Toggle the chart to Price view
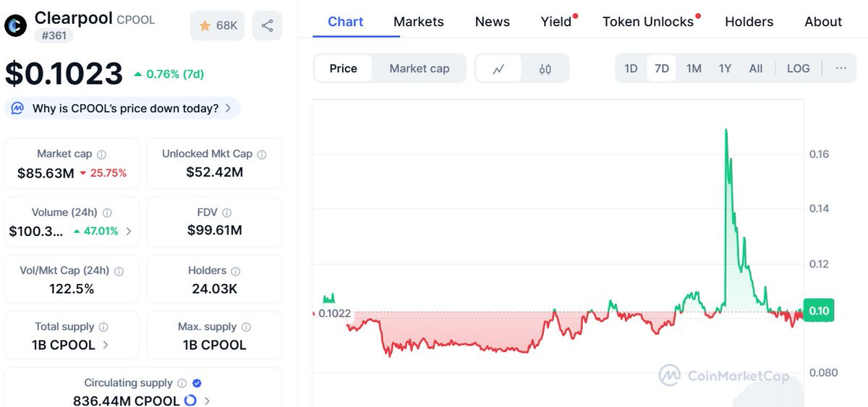The height and width of the screenshot is (407, 868). coord(344,69)
